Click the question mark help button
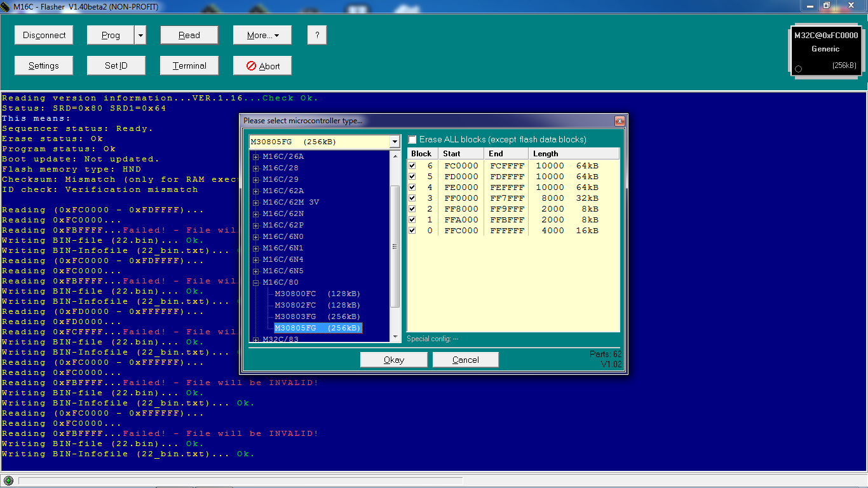 coord(317,36)
